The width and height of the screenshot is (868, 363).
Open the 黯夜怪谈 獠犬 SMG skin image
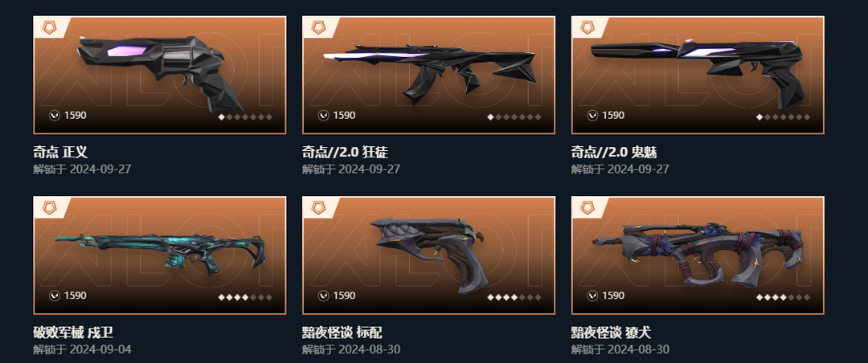698,255
